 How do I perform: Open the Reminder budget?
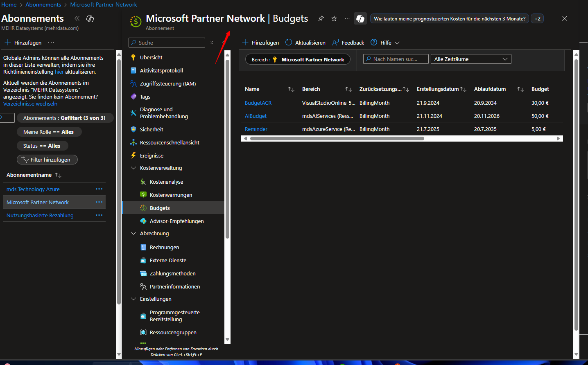256,129
